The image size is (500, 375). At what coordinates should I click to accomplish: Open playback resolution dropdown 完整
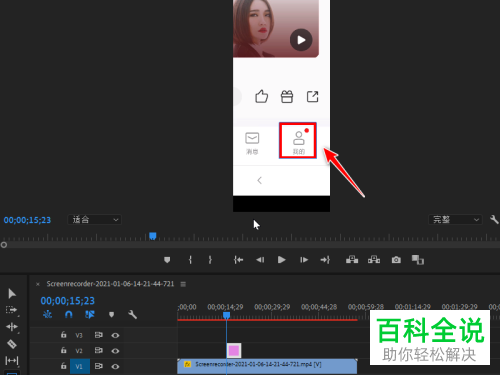tap(455, 220)
